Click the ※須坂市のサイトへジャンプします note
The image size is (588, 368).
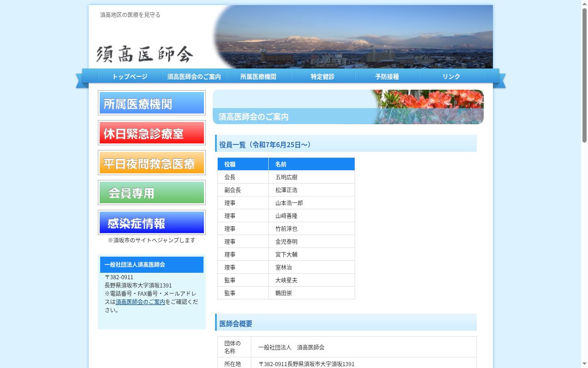click(152, 240)
